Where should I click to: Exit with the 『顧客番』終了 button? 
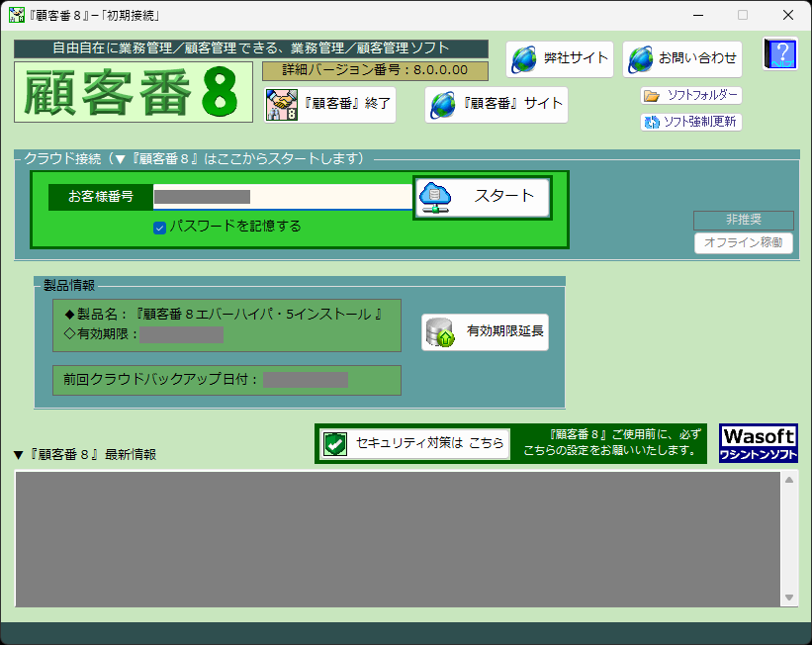point(330,105)
